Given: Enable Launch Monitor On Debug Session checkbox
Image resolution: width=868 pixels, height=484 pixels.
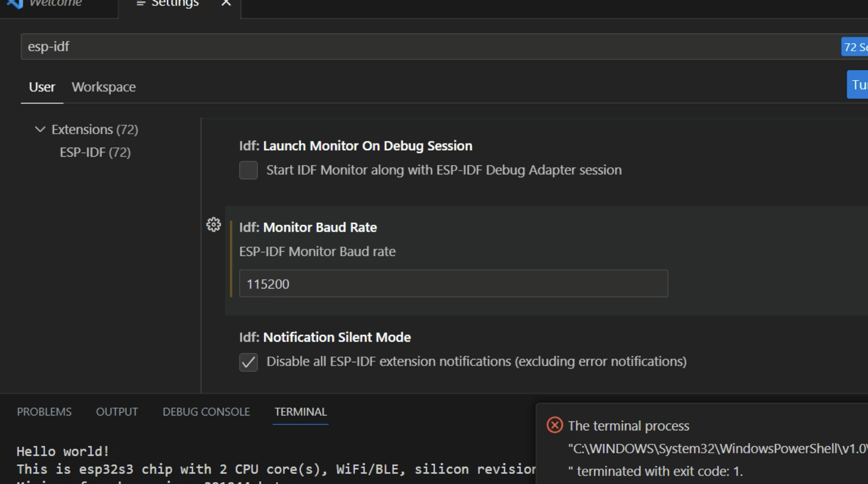Looking at the screenshot, I should [248, 170].
